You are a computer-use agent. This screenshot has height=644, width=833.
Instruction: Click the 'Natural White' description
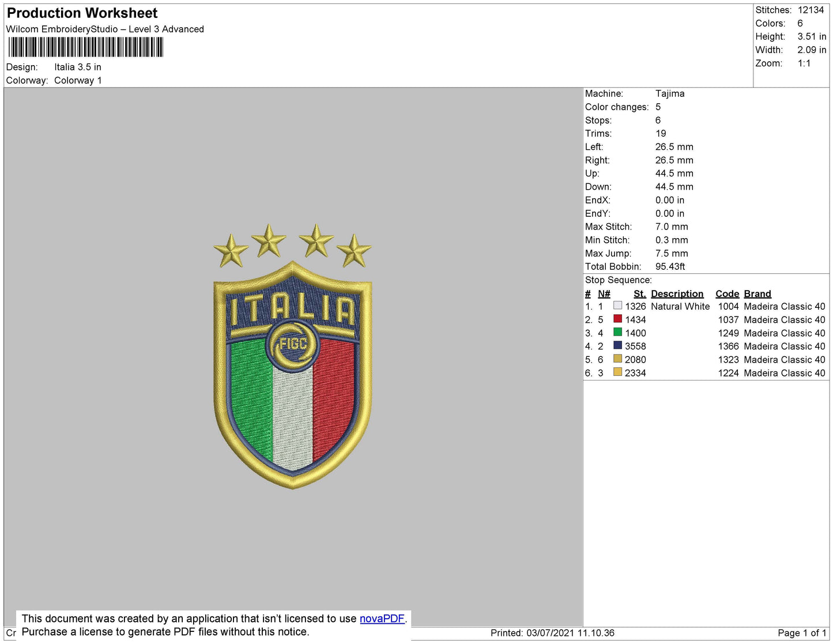680,306
